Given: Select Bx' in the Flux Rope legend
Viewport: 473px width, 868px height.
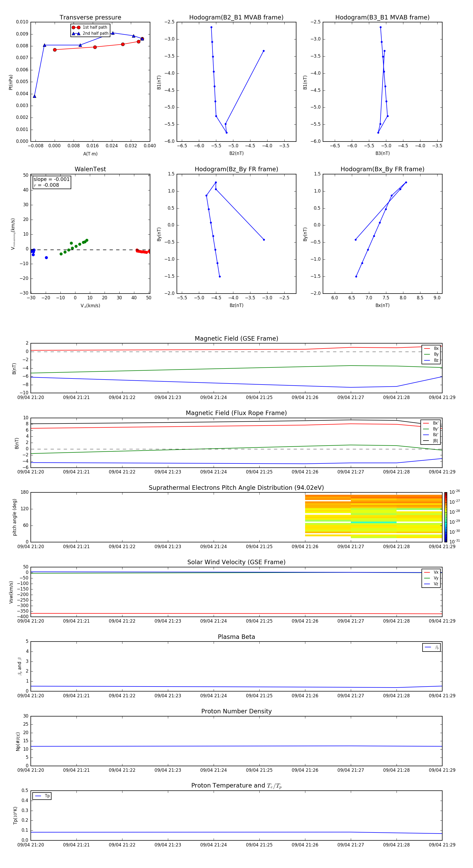Looking at the screenshot, I should point(431,423).
